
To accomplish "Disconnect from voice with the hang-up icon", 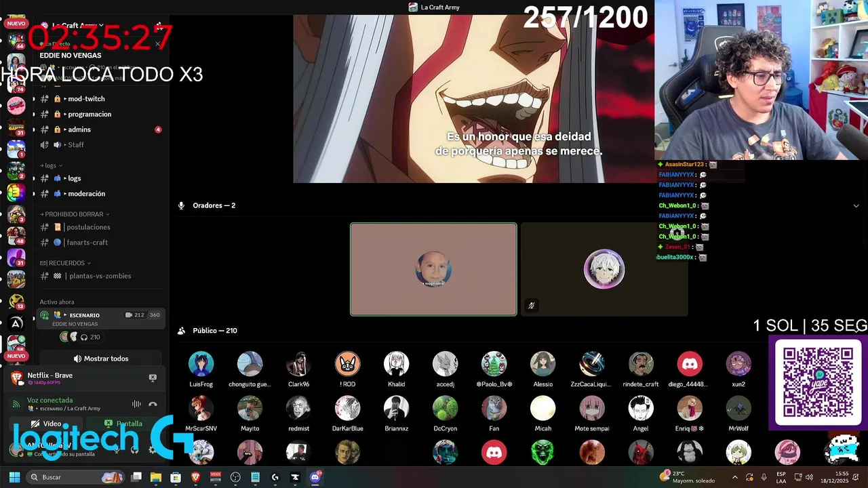I will pyautogui.click(x=153, y=404).
